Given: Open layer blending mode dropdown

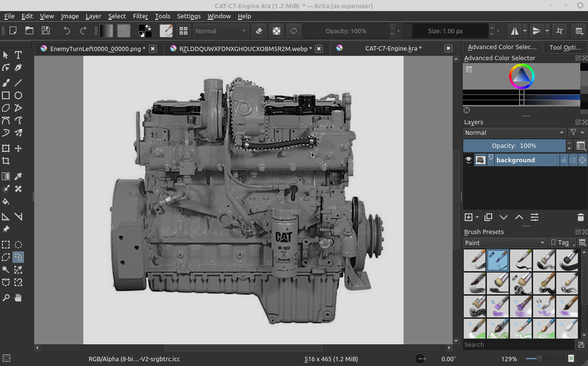Looking at the screenshot, I should [514, 132].
